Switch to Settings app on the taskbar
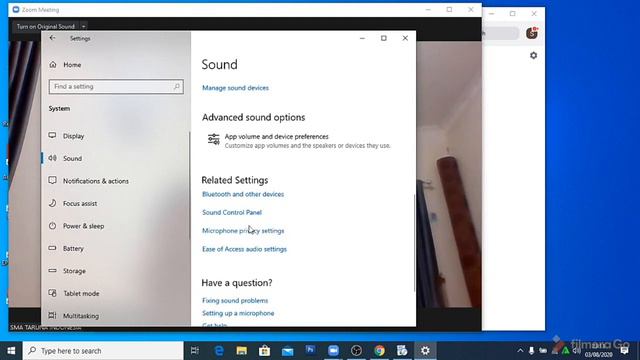Viewport: 640px width, 360px height. [425, 351]
